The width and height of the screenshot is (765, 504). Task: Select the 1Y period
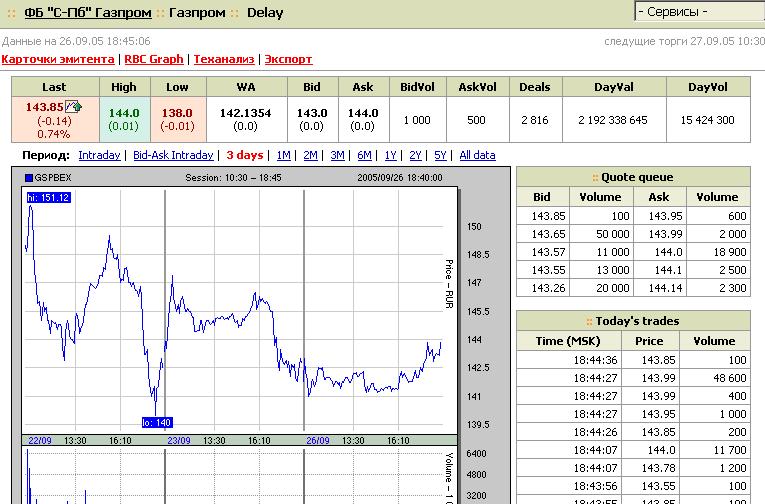click(390, 155)
